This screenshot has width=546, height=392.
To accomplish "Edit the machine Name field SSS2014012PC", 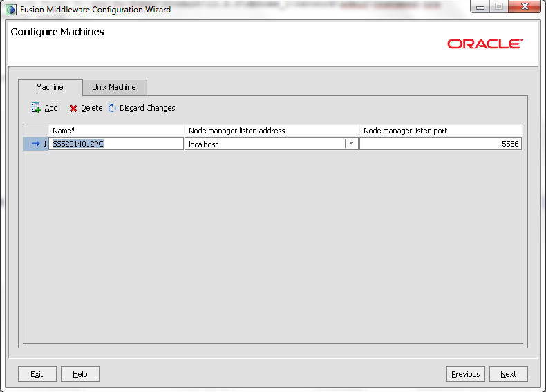I will pos(116,144).
